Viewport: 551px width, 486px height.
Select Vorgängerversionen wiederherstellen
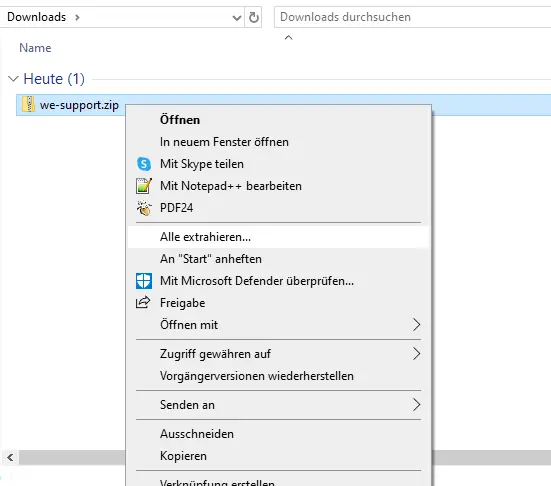tap(279, 376)
